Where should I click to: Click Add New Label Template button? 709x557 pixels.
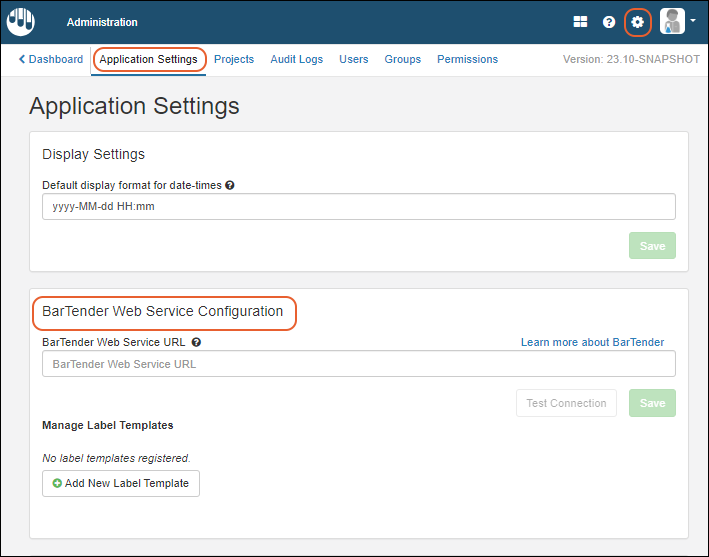click(x=121, y=483)
